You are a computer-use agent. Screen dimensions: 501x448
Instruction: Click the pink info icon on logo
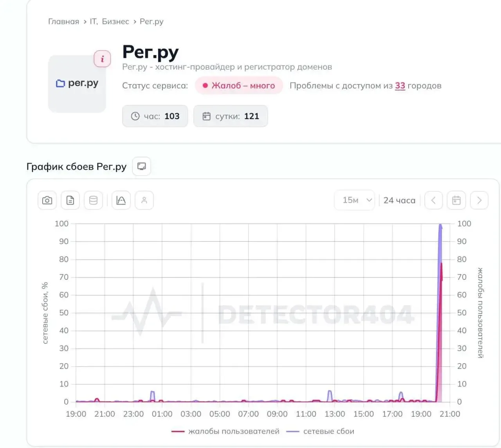pyautogui.click(x=102, y=59)
